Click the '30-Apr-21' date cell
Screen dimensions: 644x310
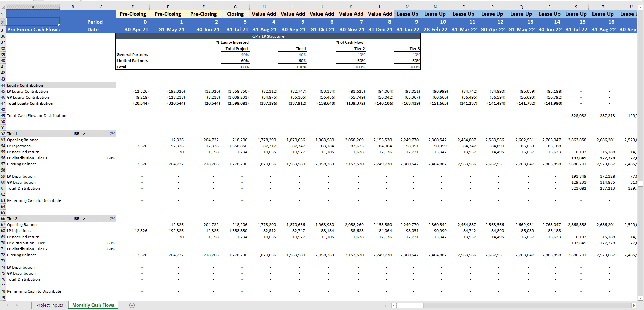point(136,30)
